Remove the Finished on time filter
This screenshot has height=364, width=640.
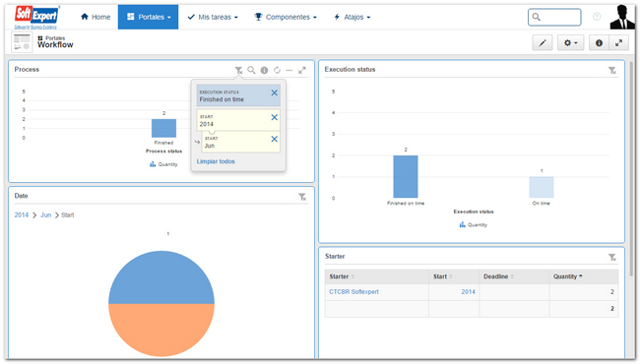[x=275, y=92]
